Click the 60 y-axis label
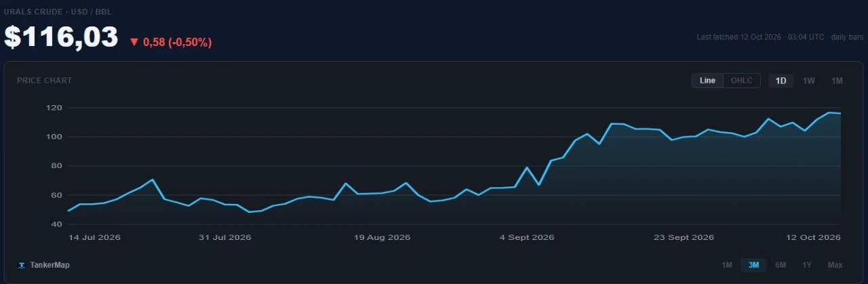 click(57, 195)
